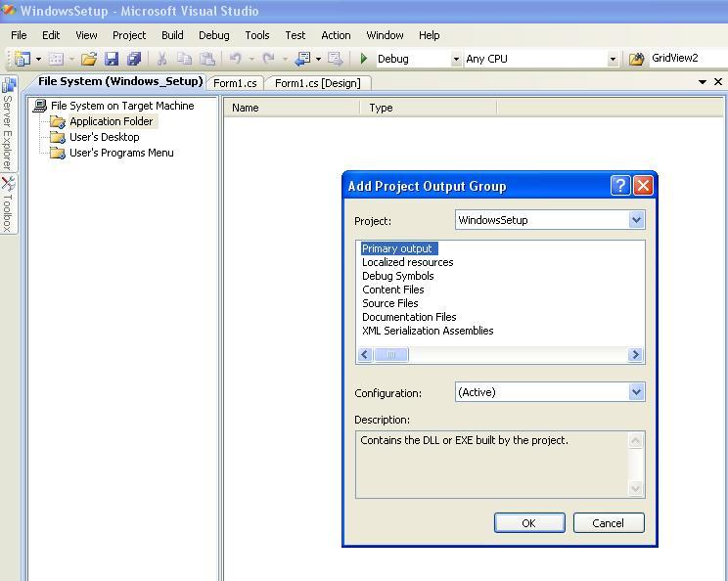Open the Toolbox side panel
Screen dimensions: 728x581
tap(9, 204)
